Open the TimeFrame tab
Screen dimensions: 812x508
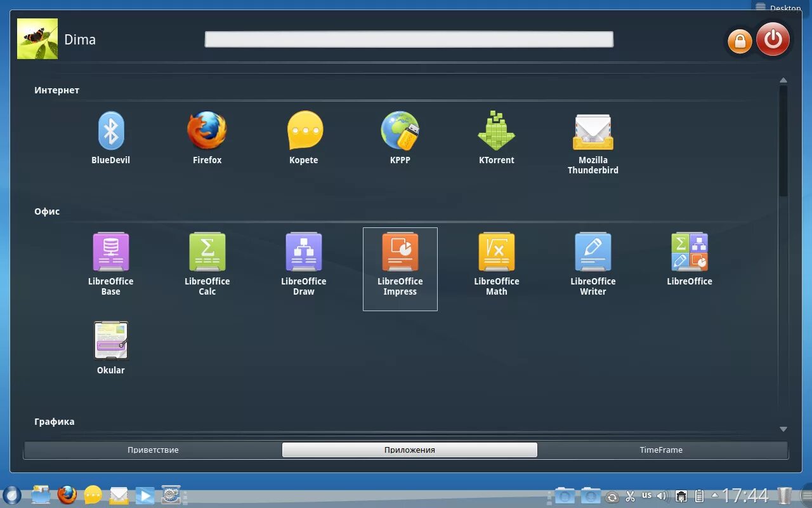coord(661,450)
